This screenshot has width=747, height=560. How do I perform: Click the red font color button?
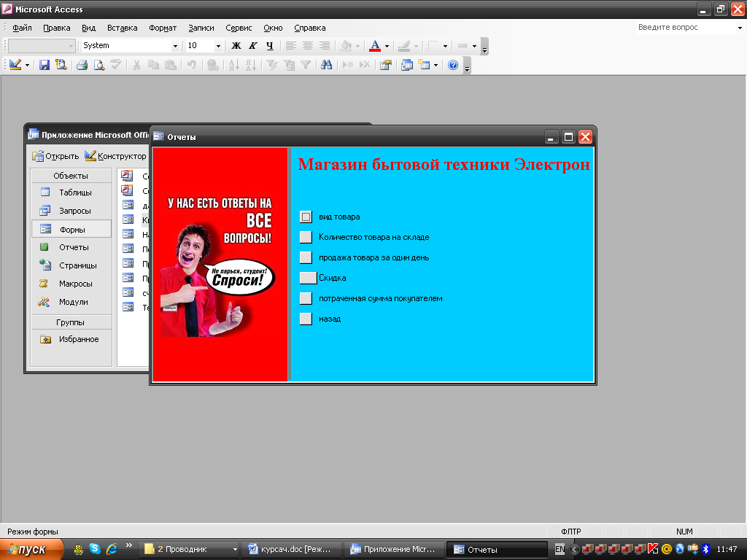[x=375, y=46]
